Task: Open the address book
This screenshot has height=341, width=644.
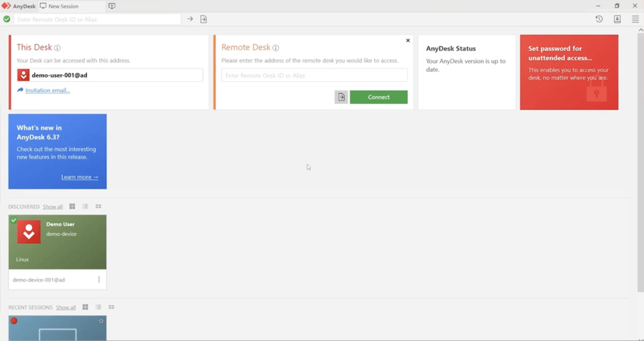Action: (617, 19)
